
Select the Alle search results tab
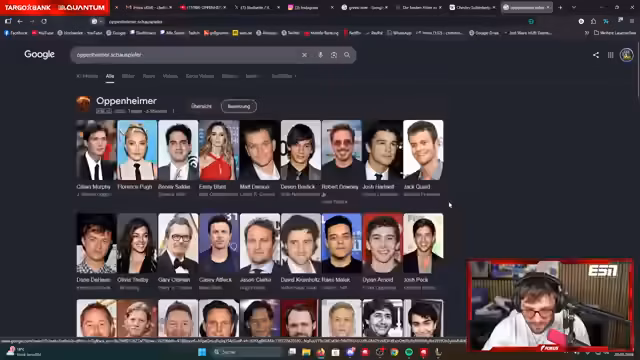click(110, 76)
